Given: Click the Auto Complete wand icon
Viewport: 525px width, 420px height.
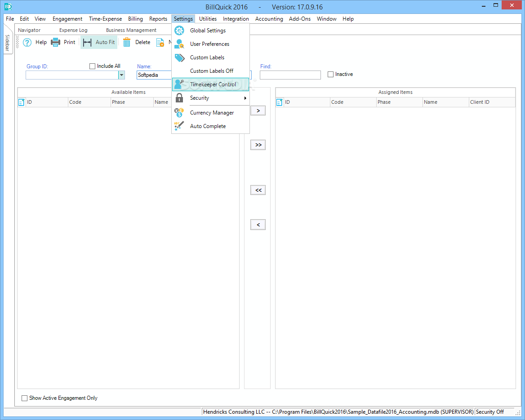Looking at the screenshot, I should (x=179, y=126).
